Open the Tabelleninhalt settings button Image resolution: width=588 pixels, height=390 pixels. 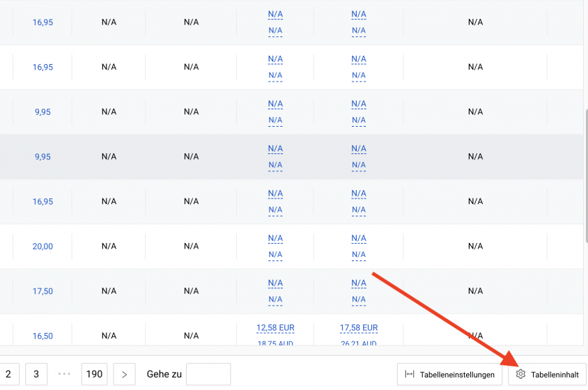tap(547, 374)
